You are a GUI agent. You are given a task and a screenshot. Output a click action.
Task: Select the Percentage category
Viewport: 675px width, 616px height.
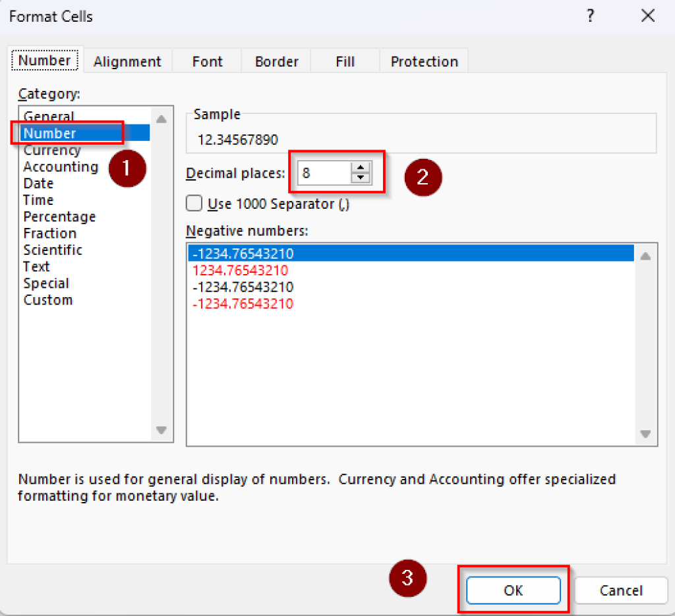[59, 216]
